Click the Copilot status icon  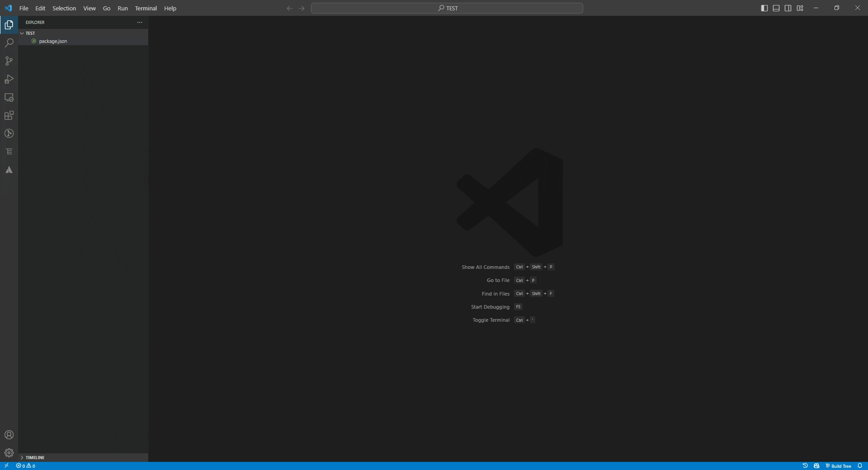pyautogui.click(x=817, y=465)
